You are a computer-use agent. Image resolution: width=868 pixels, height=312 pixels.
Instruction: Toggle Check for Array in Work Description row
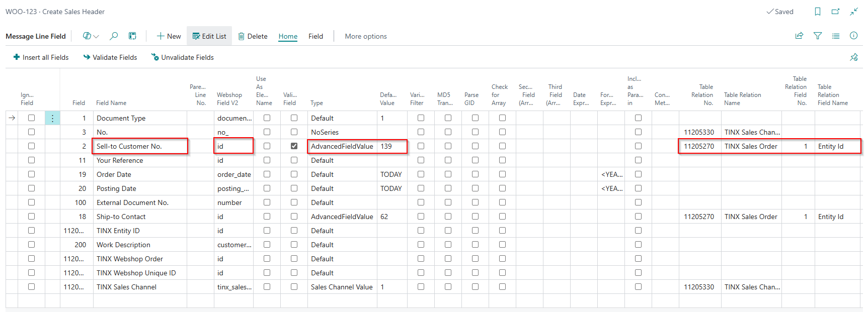tap(502, 245)
